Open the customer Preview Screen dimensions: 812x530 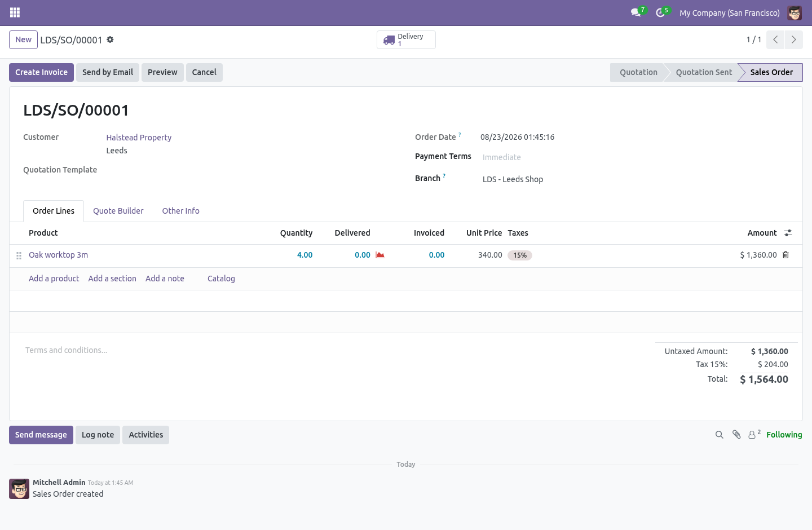[162, 72]
